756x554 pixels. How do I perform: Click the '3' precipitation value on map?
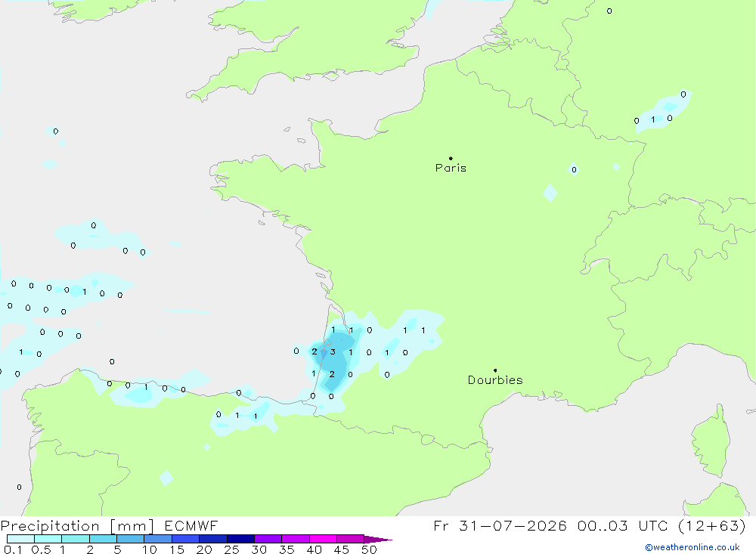(x=333, y=352)
